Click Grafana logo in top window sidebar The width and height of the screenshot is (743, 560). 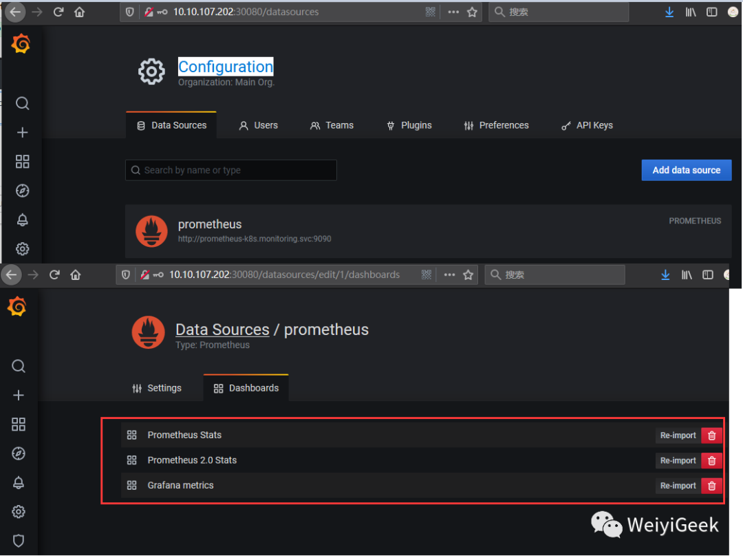click(21, 44)
